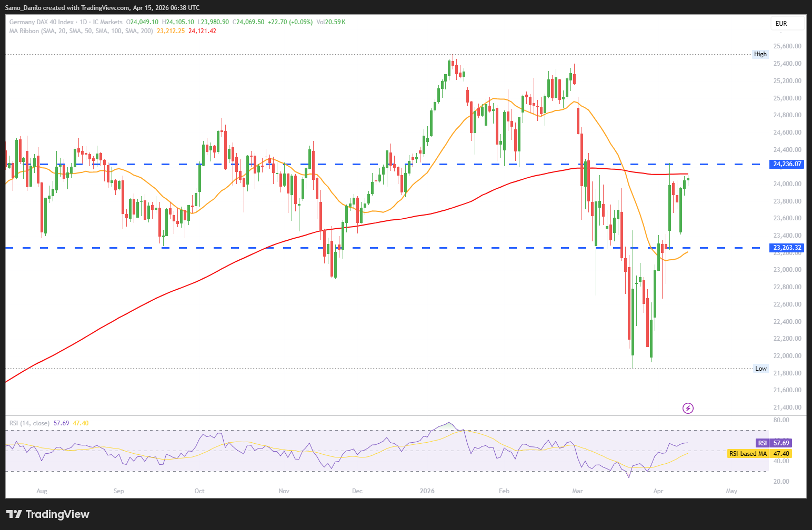812x530 pixels.
Task: Click the 24,236.07 price level label
Action: (787, 164)
